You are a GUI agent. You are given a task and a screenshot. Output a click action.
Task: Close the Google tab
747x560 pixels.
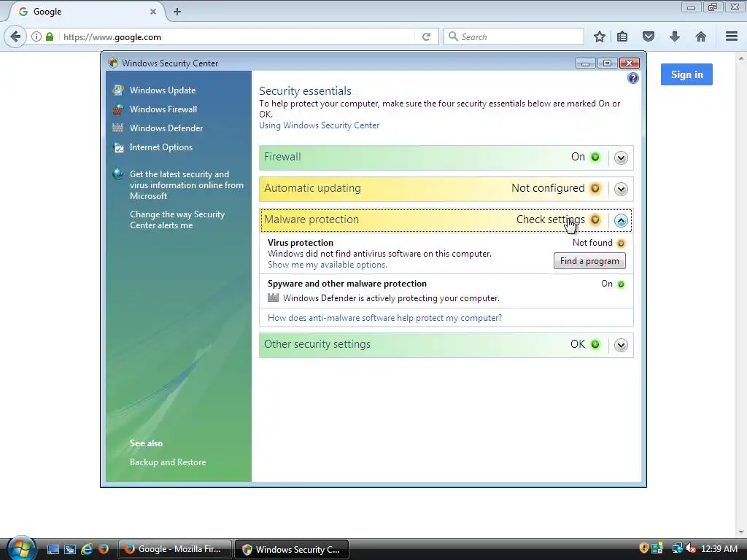[x=153, y=12]
